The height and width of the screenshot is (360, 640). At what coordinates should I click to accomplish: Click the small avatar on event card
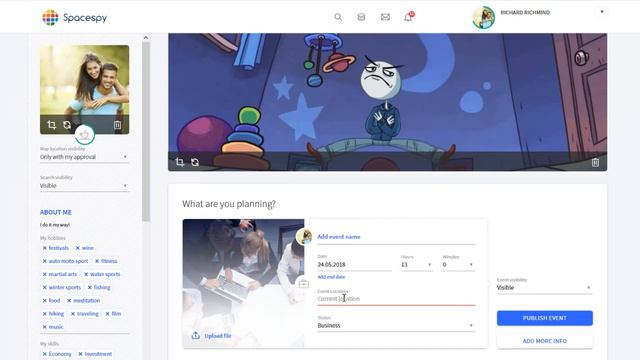[x=304, y=237]
